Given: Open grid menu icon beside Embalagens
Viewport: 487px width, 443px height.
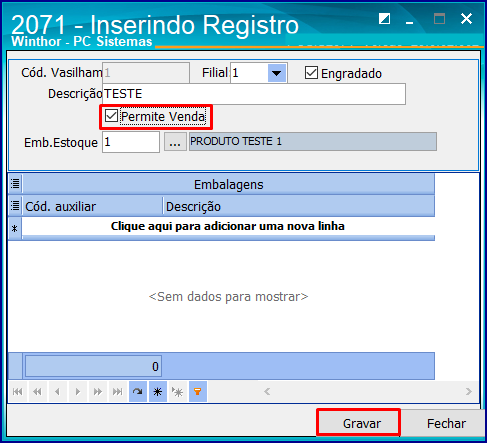Looking at the screenshot, I should pos(15,184).
